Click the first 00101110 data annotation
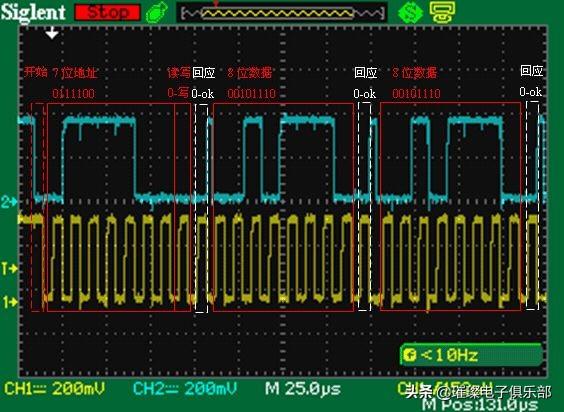This screenshot has height=412, width=564. click(x=251, y=94)
